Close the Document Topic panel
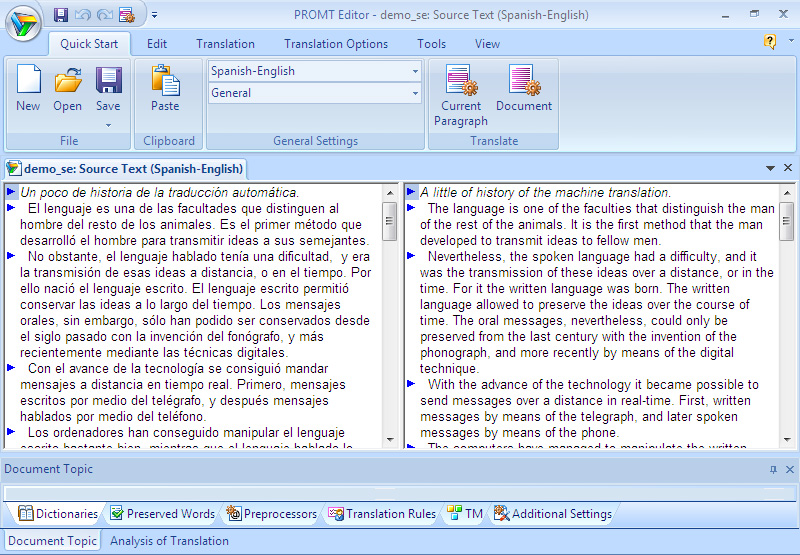The height and width of the screenshot is (555, 800). coord(790,469)
